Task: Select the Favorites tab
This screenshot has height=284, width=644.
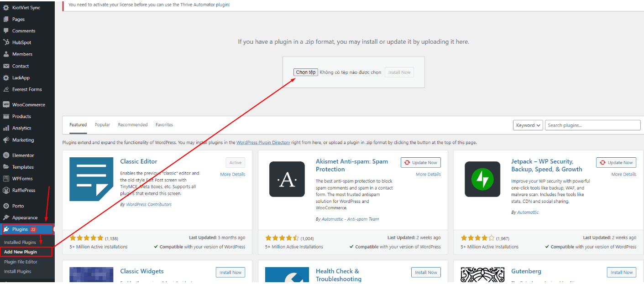Action: [164, 125]
